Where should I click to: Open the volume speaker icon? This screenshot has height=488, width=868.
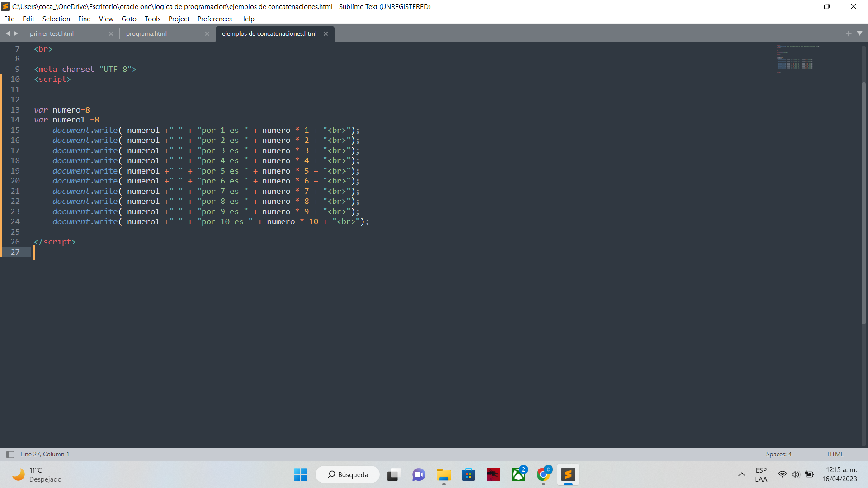(795, 474)
